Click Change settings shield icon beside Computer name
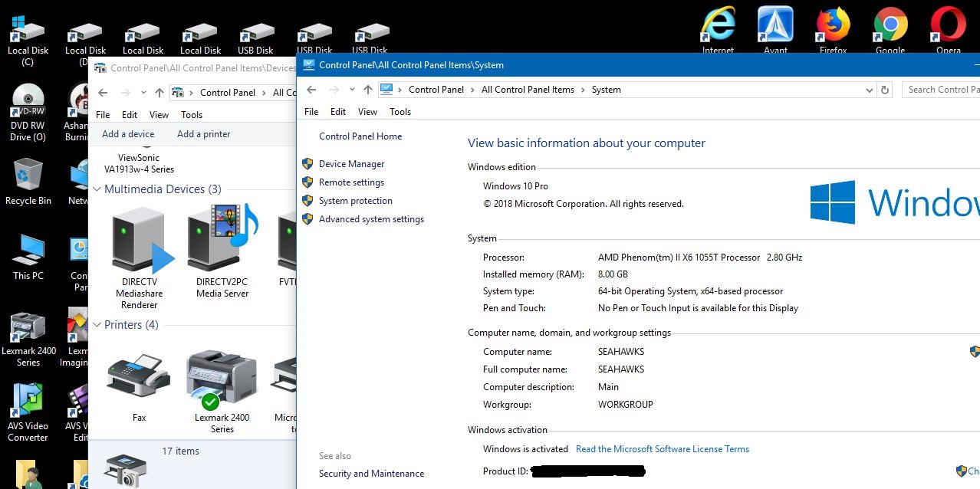This screenshot has width=980, height=489. [975, 351]
